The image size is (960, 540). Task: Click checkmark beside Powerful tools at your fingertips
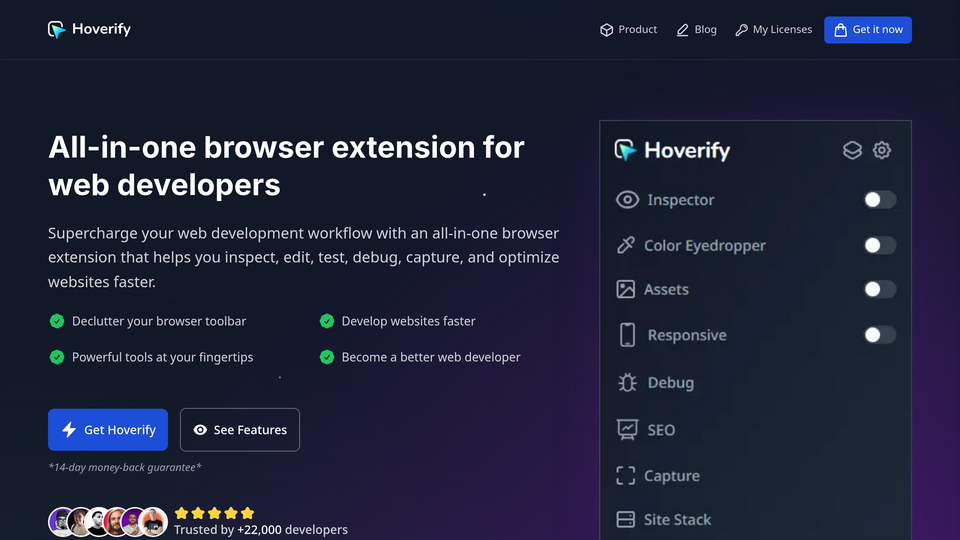tap(57, 357)
